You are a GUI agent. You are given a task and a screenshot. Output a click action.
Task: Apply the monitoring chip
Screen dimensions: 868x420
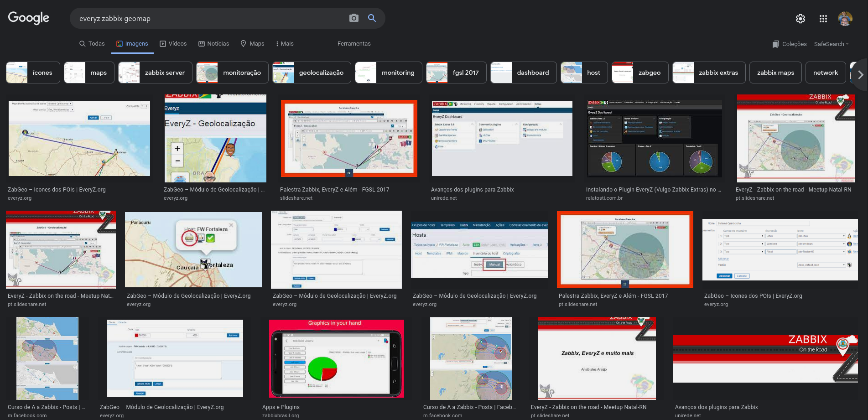(x=389, y=73)
